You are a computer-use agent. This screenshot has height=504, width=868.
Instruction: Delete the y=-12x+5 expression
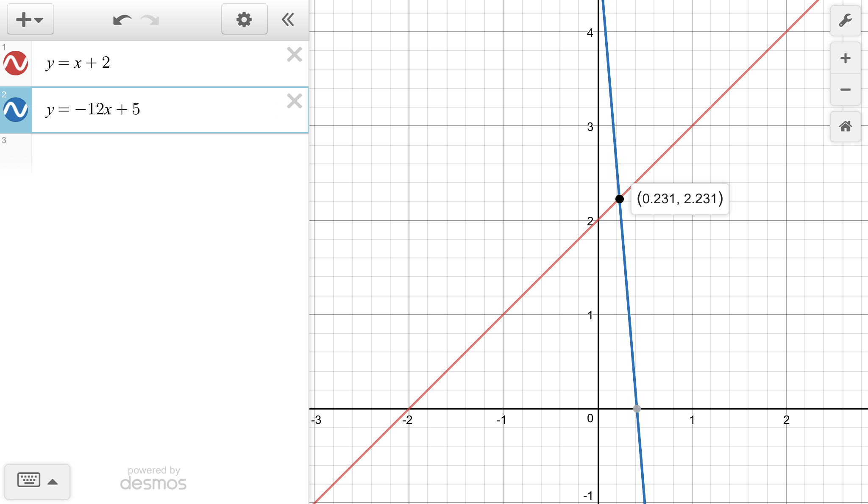tap(294, 101)
